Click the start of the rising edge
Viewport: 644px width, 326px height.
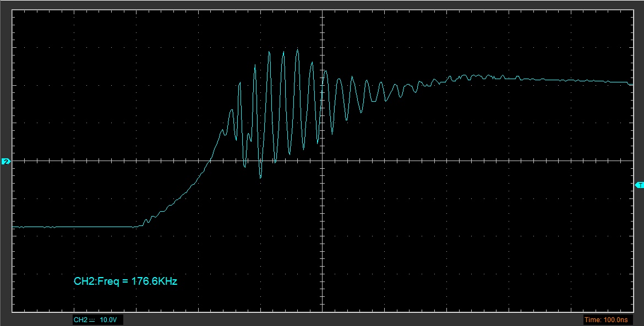click(135, 226)
